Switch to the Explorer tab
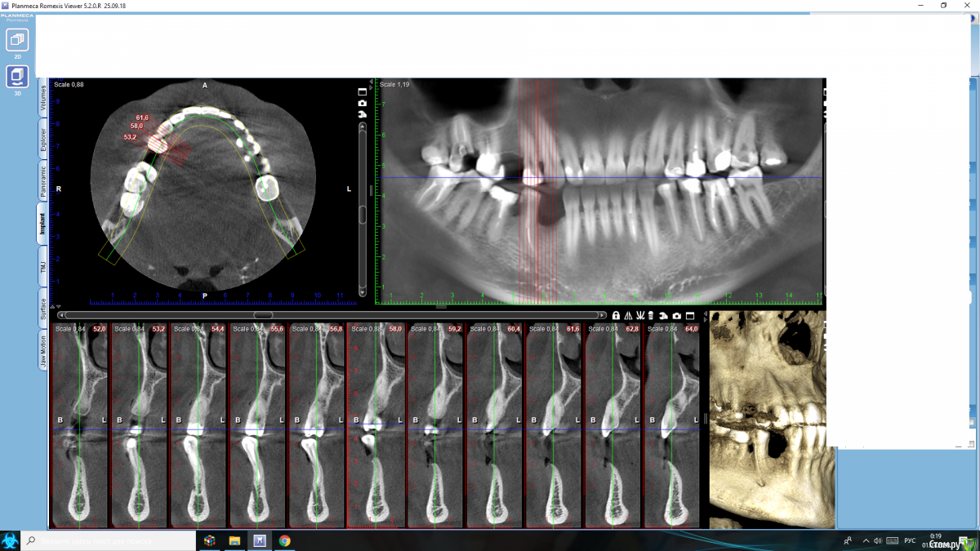980x551 pixels. click(x=42, y=140)
